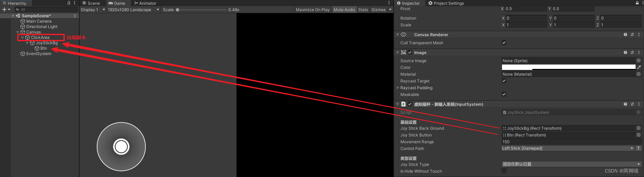Open Canvas Renderer help reference
Image resolution: width=644 pixels, height=177 pixels.
click(625, 34)
